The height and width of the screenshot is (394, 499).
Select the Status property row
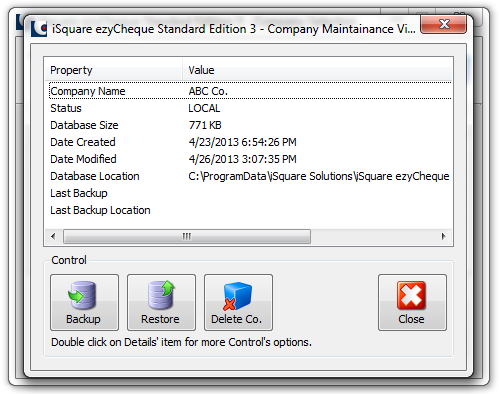click(250, 108)
